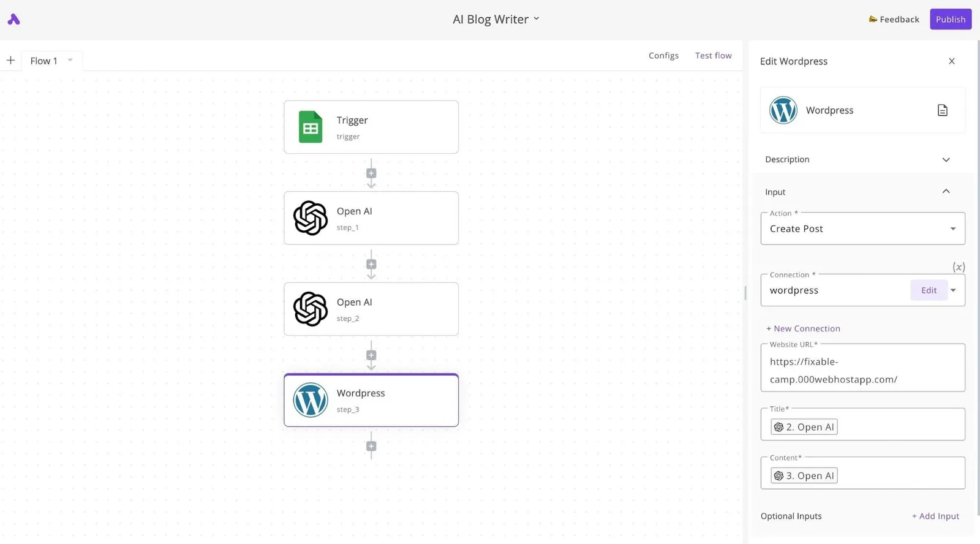
Task: Click the OpenAI logo on step_2
Action: coord(311,309)
